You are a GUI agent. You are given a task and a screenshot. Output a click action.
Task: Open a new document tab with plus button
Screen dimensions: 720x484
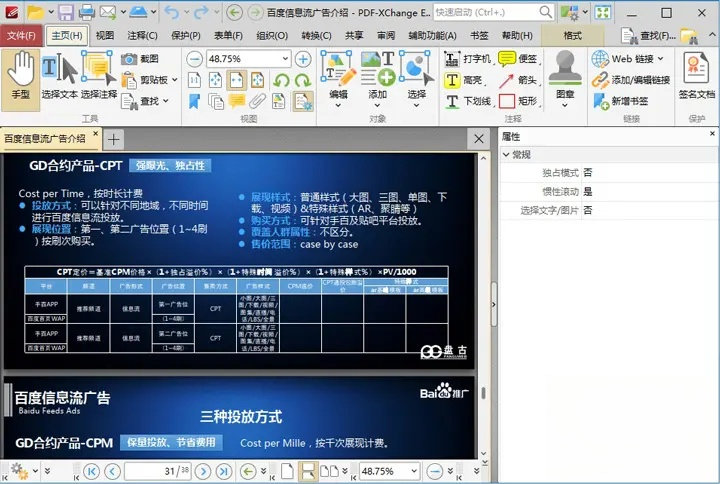point(113,139)
